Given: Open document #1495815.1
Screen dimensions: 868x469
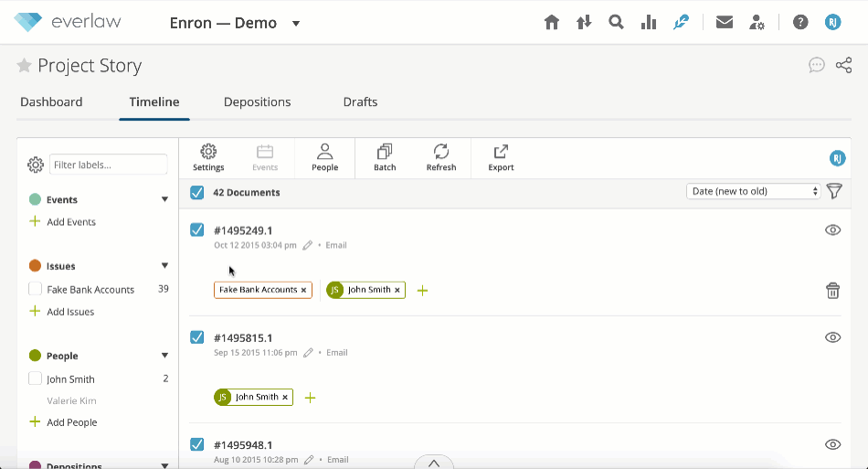Looking at the screenshot, I should click(243, 337).
